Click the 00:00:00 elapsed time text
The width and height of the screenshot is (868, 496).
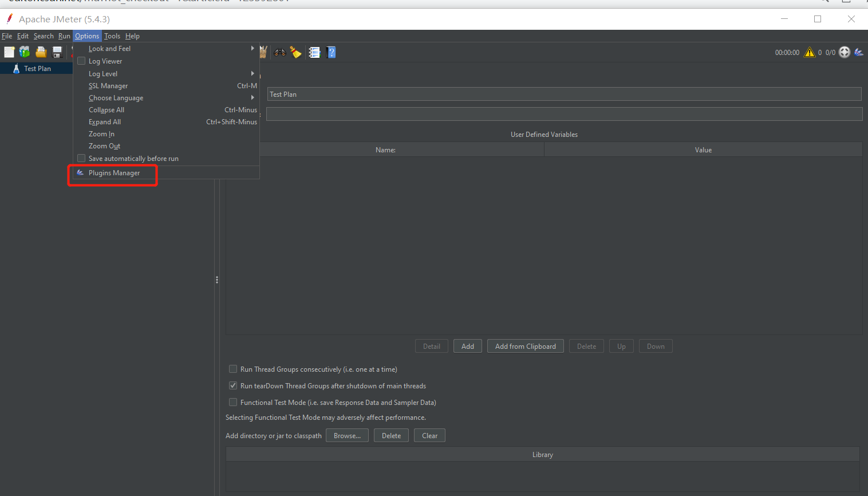tap(787, 52)
